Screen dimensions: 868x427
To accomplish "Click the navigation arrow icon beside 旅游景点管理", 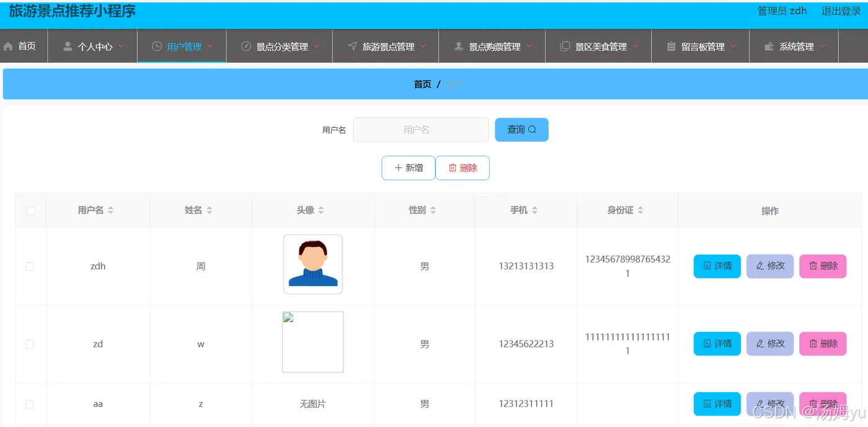I will pos(352,47).
